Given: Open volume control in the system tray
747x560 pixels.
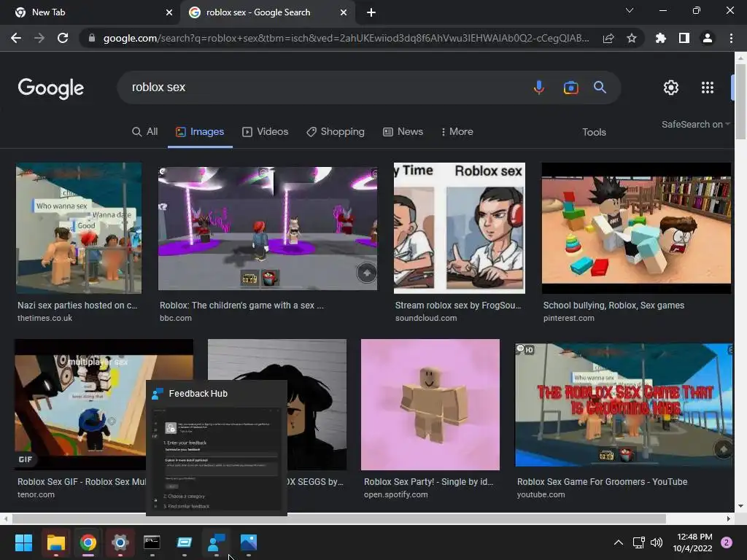Looking at the screenshot, I should point(657,542).
